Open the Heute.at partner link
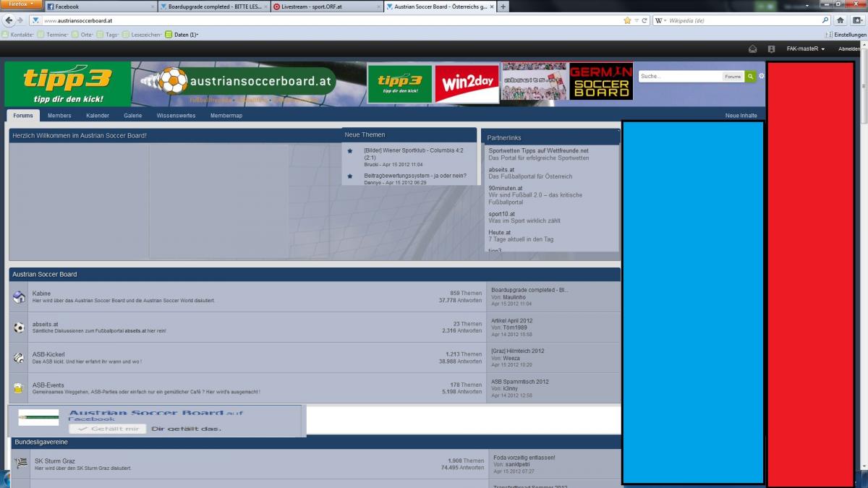This screenshot has width=868, height=488. (499, 233)
